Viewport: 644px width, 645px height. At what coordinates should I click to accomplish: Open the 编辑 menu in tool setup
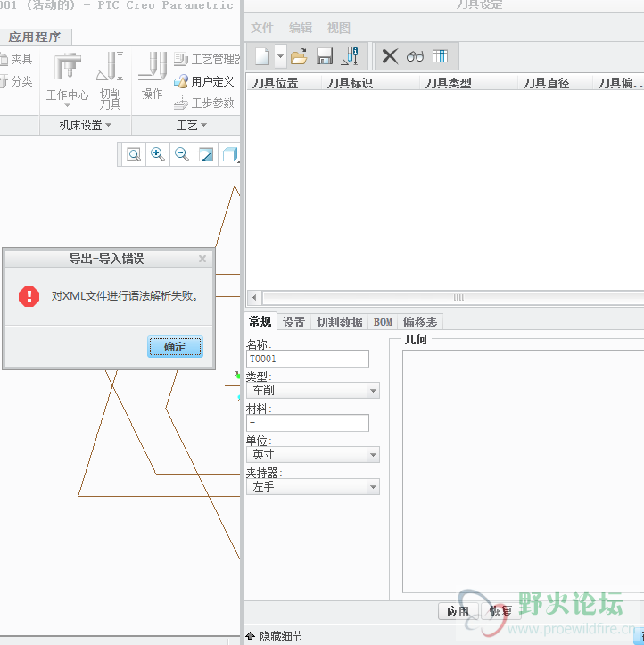point(301,28)
